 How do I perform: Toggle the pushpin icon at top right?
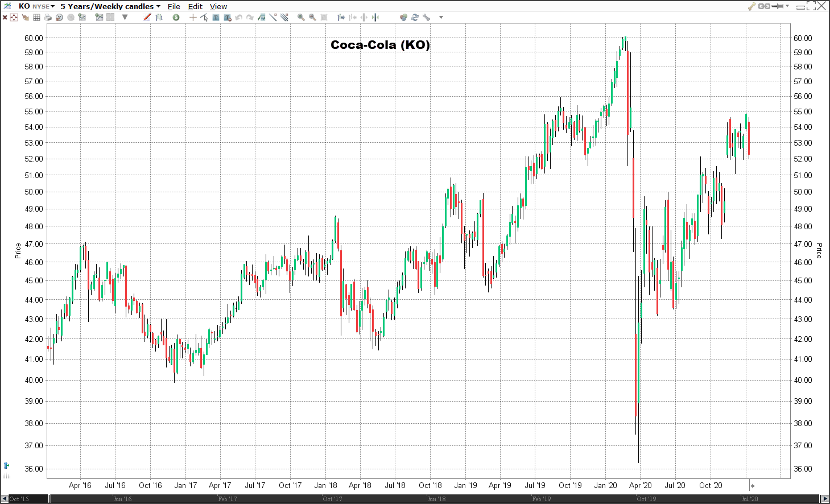click(778, 6)
